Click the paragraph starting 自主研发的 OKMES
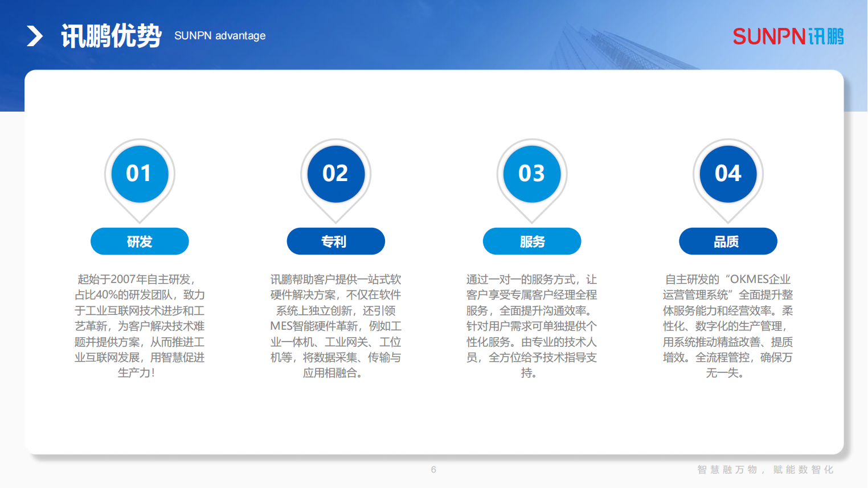 [728, 326]
